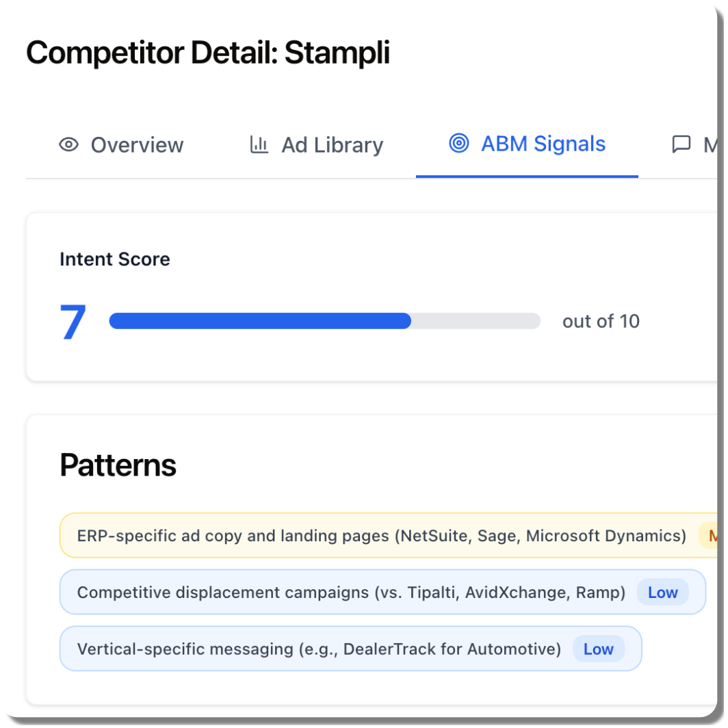Click the Patterns section heading
Screen dimensions: 728x728
118,465
